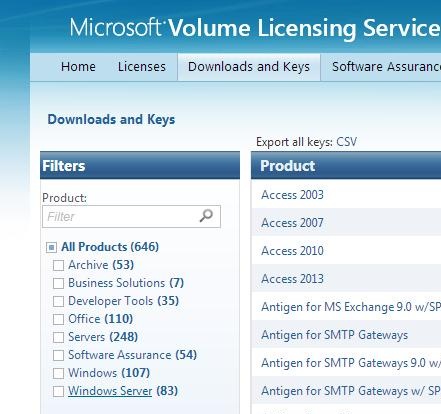The width and height of the screenshot is (441, 414).
Task: Click the magnifier search icon in filter box
Action: (x=206, y=216)
